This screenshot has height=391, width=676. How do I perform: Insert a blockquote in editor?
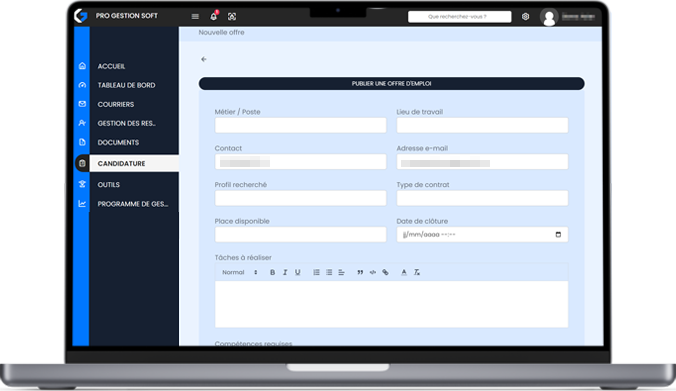click(x=360, y=272)
